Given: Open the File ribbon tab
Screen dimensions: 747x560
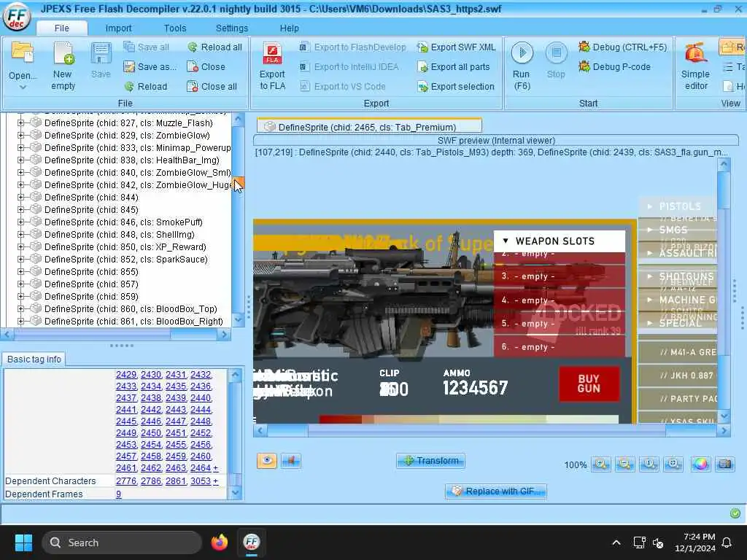Looking at the screenshot, I should pos(61,28).
